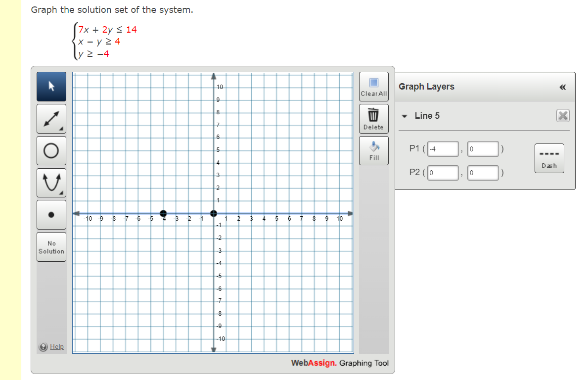Click the inequality x − y ≥ 4
Screen dimensions: 588x380
pos(99,42)
